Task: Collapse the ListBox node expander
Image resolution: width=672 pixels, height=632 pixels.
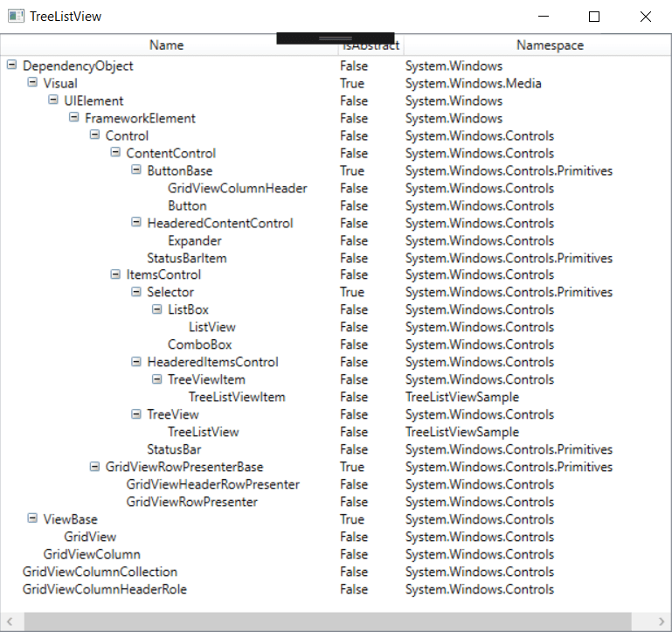Action: pyautogui.click(x=157, y=309)
